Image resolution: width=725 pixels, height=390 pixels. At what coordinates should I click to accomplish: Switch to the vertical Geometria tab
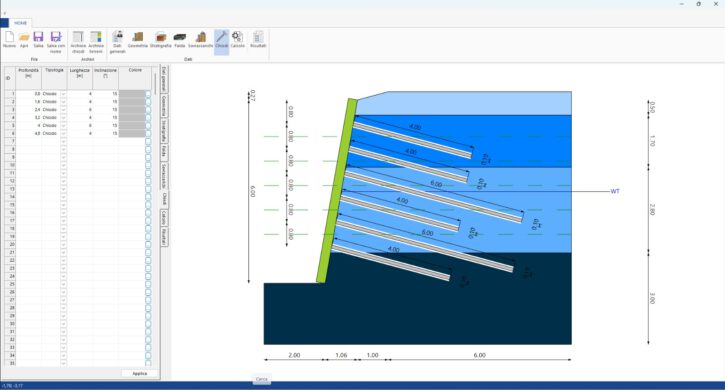(x=164, y=106)
